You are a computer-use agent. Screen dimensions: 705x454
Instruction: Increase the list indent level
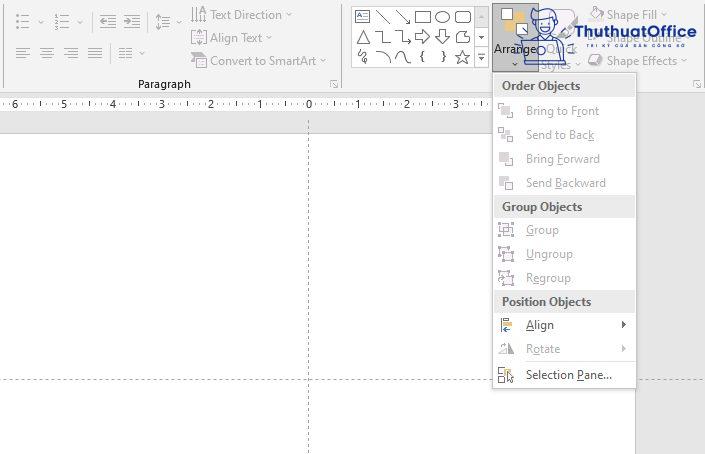pyautogui.click(x=132, y=22)
